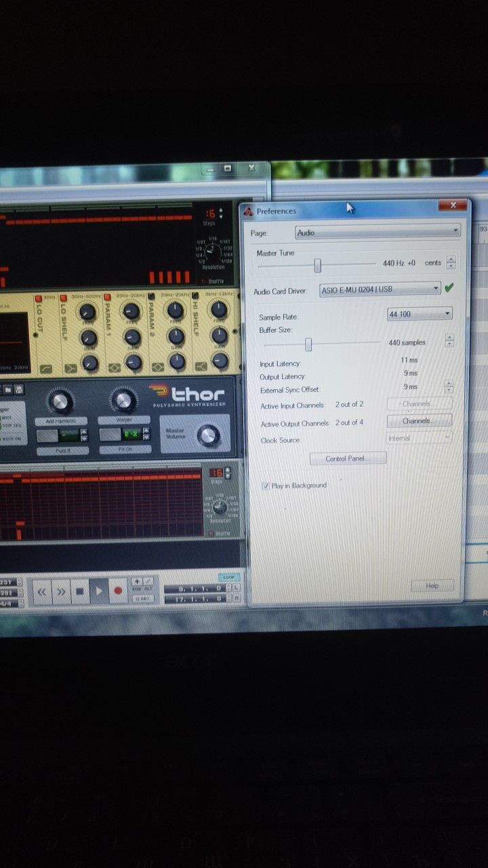The width and height of the screenshot is (488, 868).
Task: Click the Thor Add Harmonic knob
Action: [x=60, y=402]
